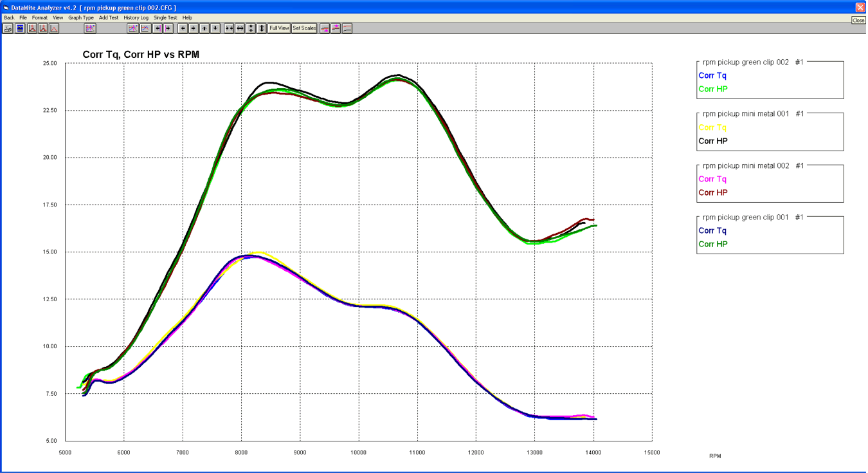Image resolution: width=868 pixels, height=473 pixels.
Task: Click 'Corr Tq' under green clip 001 legend
Action: click(x=712, y=230)
